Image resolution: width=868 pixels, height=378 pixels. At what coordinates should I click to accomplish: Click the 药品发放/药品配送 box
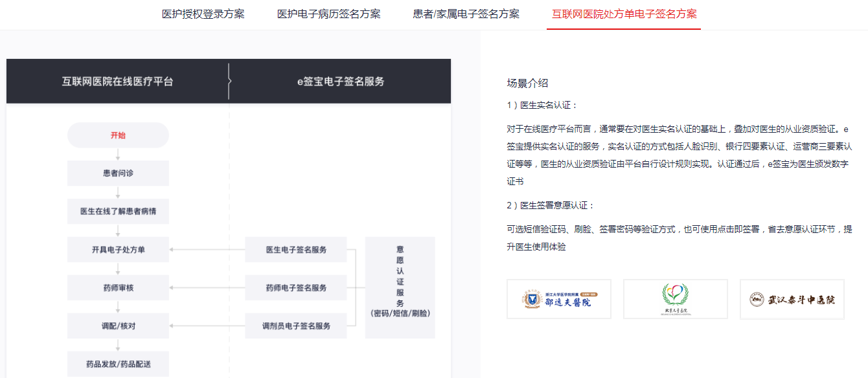118,364
